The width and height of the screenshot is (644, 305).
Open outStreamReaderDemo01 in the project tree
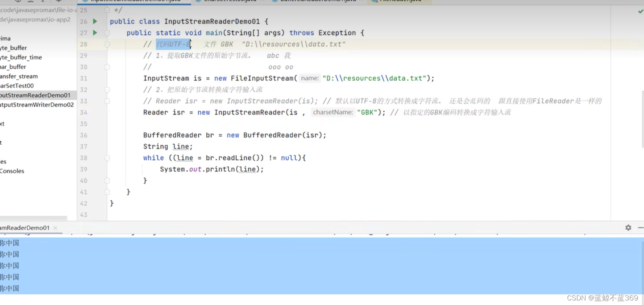(x=35, y=95)
